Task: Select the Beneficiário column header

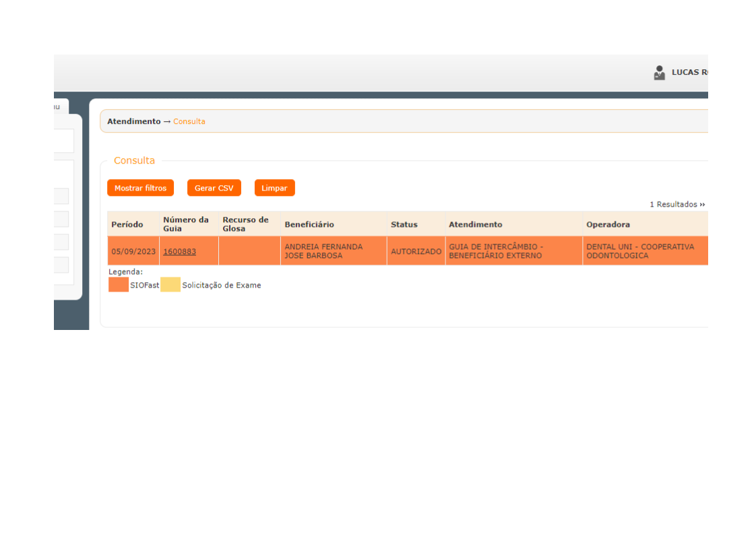Action: click(309, 224)
